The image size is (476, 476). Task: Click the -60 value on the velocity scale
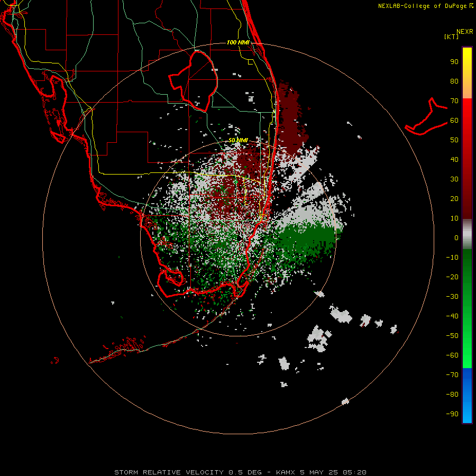pyautogui.click(x=452, y=355)
